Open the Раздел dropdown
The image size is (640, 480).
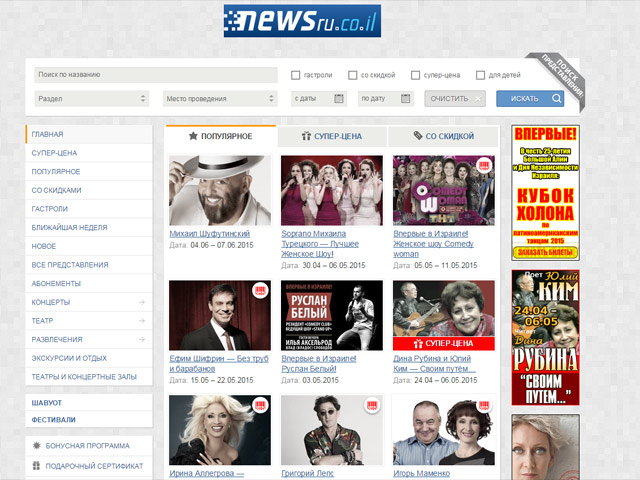pyautogui.click(x=92, y=99)
